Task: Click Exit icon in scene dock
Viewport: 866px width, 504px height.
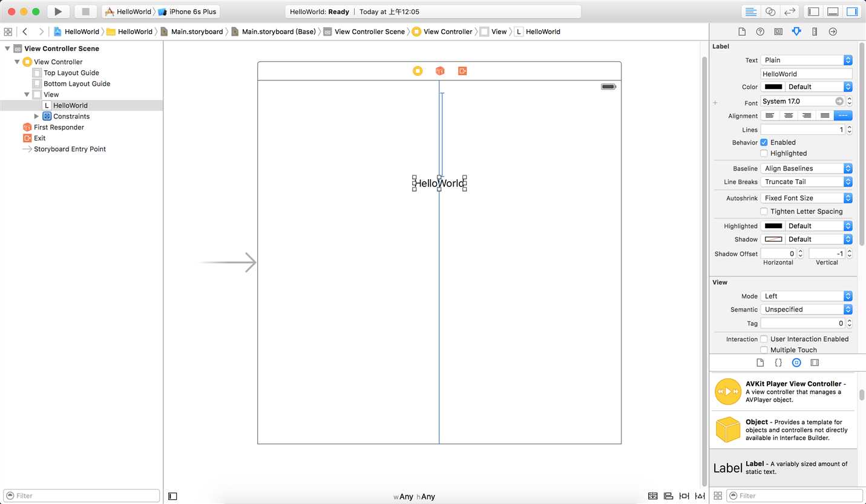Action: (x=462, y=71)
